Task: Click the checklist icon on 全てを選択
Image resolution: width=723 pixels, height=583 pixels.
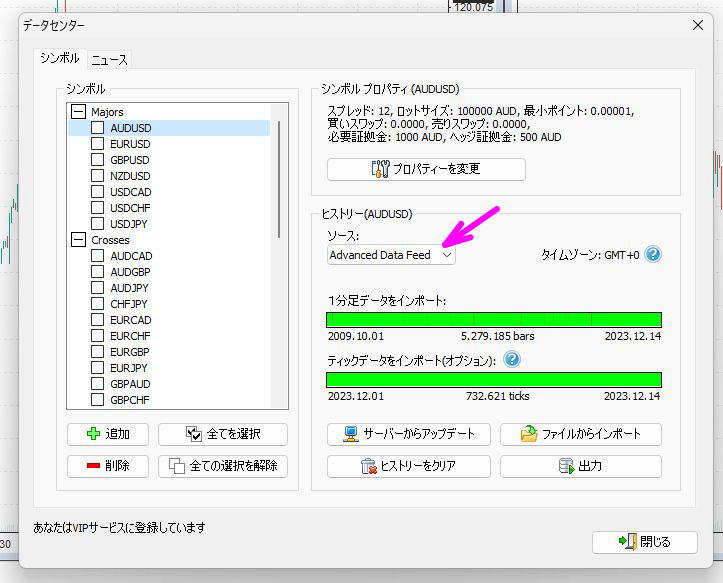Action: pos(194,434)
